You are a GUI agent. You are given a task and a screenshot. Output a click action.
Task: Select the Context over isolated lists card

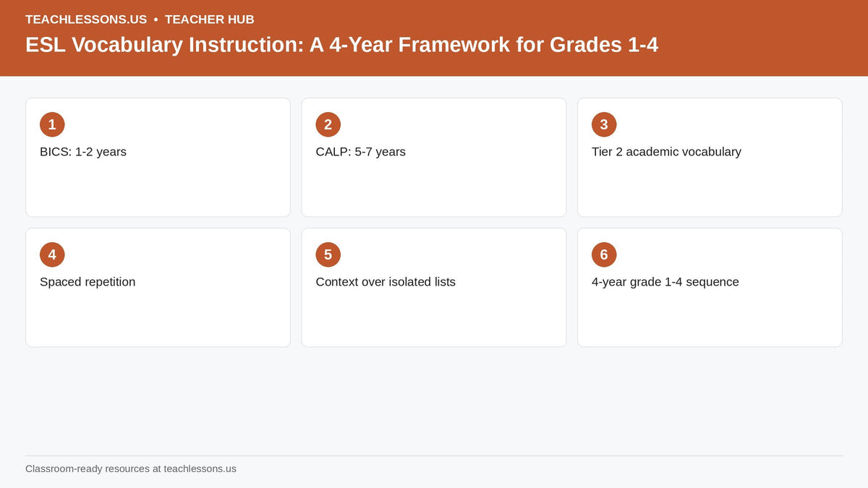click(434, 288)
